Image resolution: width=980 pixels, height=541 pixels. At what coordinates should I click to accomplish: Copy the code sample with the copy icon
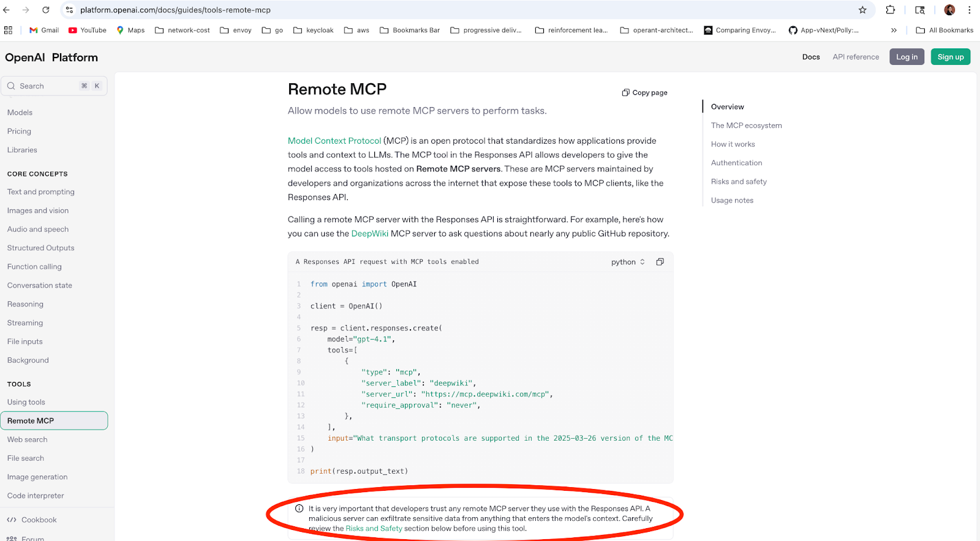(660, 262)
